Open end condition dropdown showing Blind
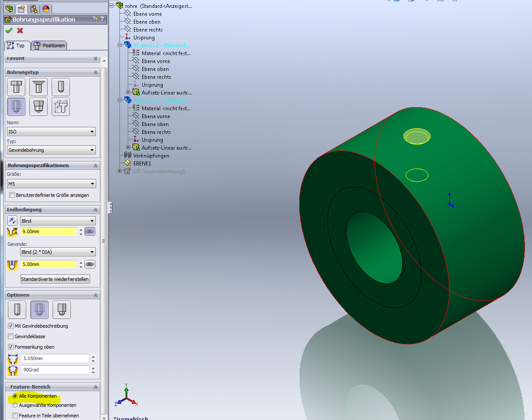532x420 pixels. [x=58, y=221]
